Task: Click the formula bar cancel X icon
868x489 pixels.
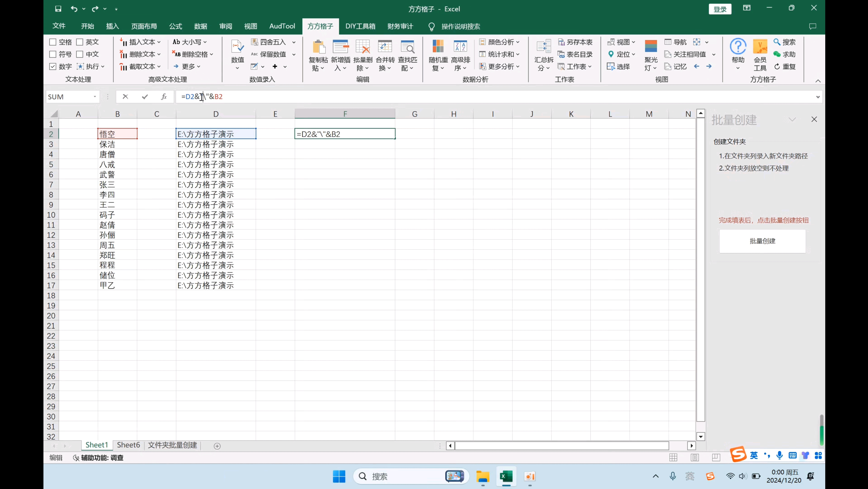Action: tap(125, 97)
